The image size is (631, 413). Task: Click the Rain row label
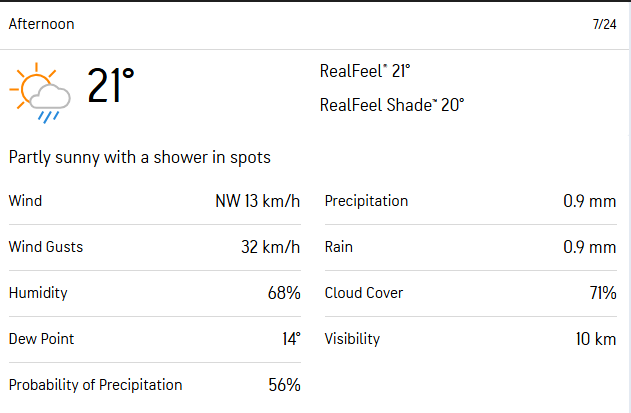(339, 247)
